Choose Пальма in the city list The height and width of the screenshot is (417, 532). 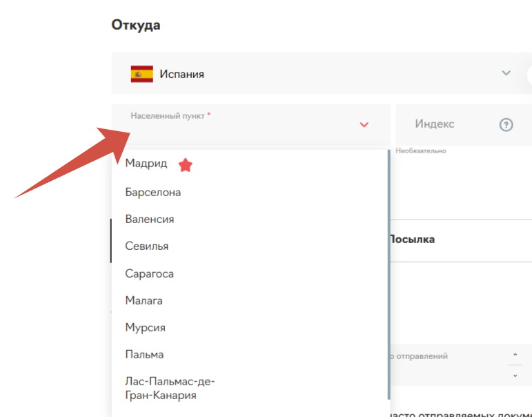[144, 354]
